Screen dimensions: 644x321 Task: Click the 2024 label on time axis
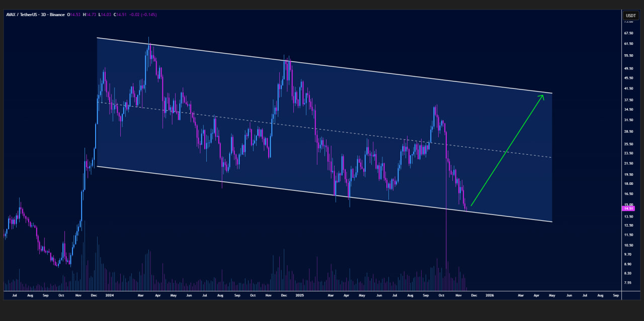[x=109, y=296]
